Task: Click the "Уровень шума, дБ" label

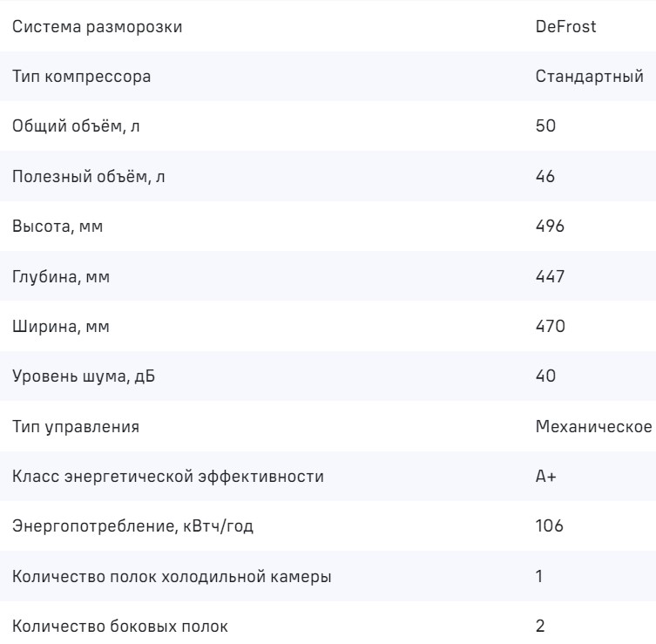Action: click(87, 376)
